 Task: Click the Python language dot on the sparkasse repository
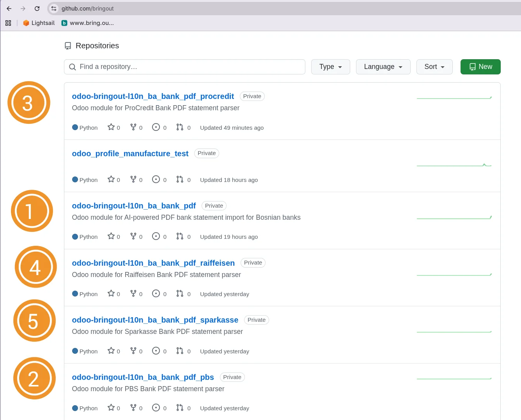[74, 351]
